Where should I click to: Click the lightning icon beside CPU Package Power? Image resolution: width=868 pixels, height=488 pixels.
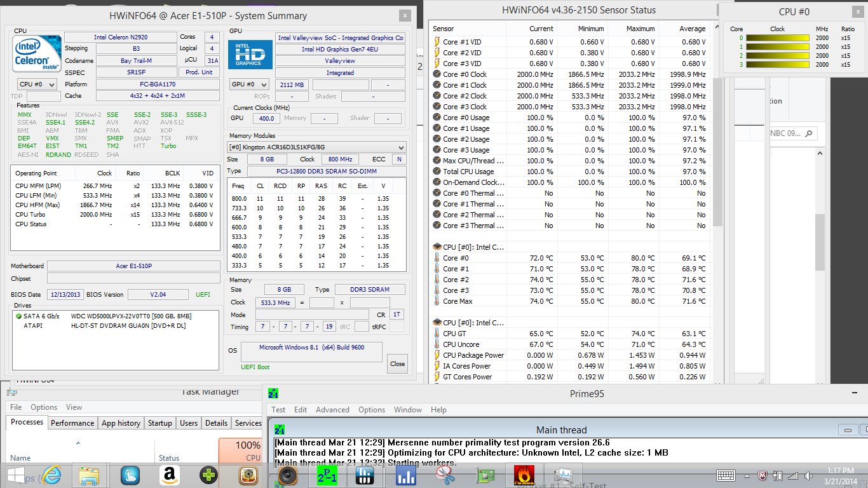437,355
